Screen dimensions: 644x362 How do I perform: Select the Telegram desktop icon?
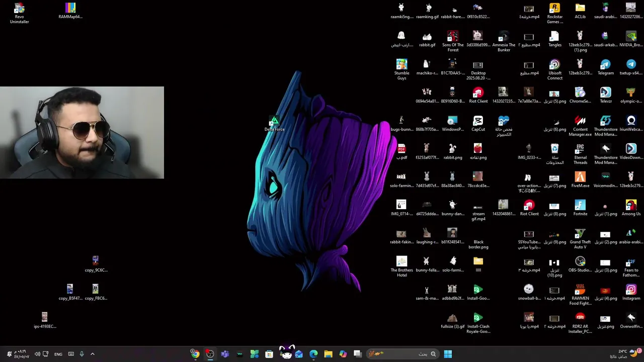point(605,67)
